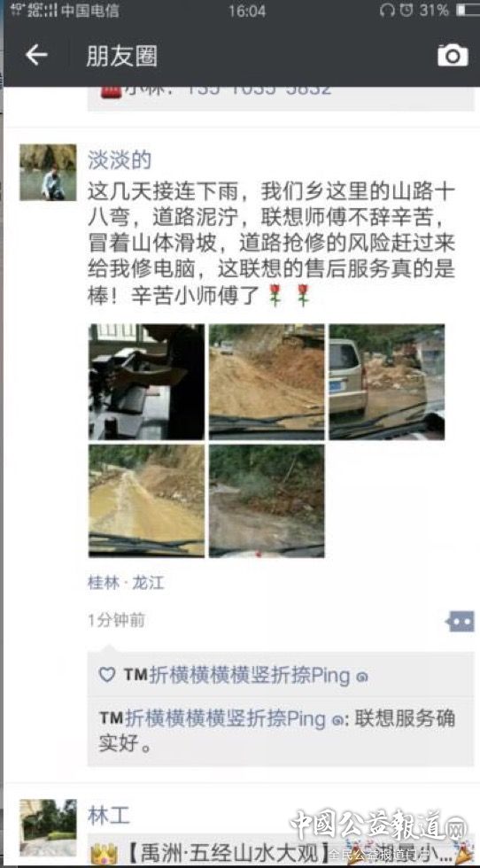Image resolution: width=480 pixels, height=868 pixels.
Task: Tap the back arrow icon
Action: pyautogui.click(x=36, y=55)
